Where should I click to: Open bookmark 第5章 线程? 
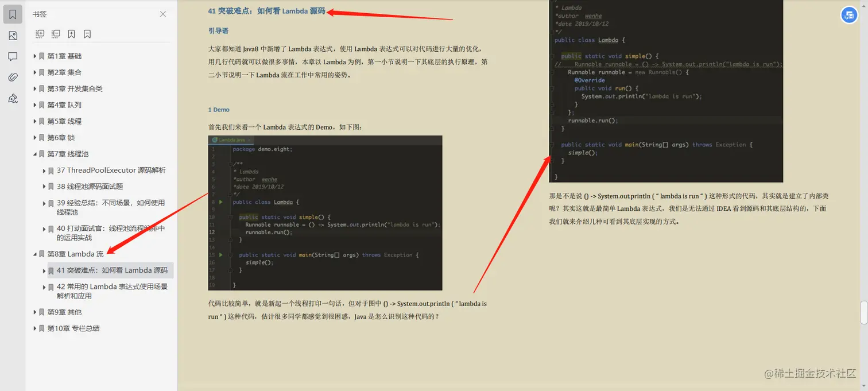64,121
